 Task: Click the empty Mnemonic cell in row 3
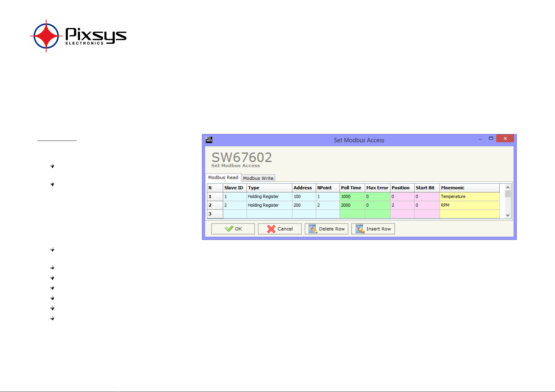click(470, 214)
